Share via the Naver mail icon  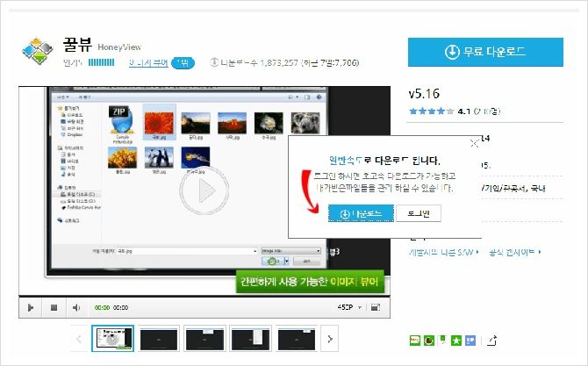pyautogui.click(x=415, y=341)
